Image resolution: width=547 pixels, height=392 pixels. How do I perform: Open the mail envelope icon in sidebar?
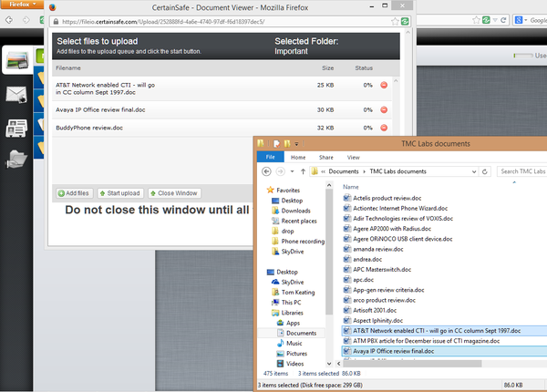pos(15,94)
